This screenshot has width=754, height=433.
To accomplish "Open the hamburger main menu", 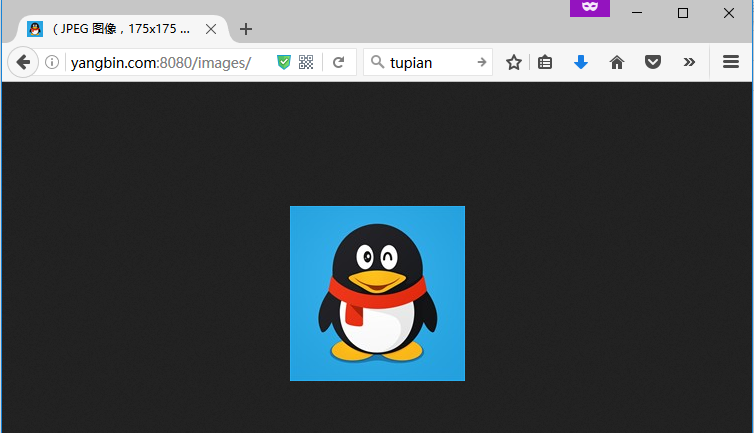I will pyautogui.click(x=730, y=62).
